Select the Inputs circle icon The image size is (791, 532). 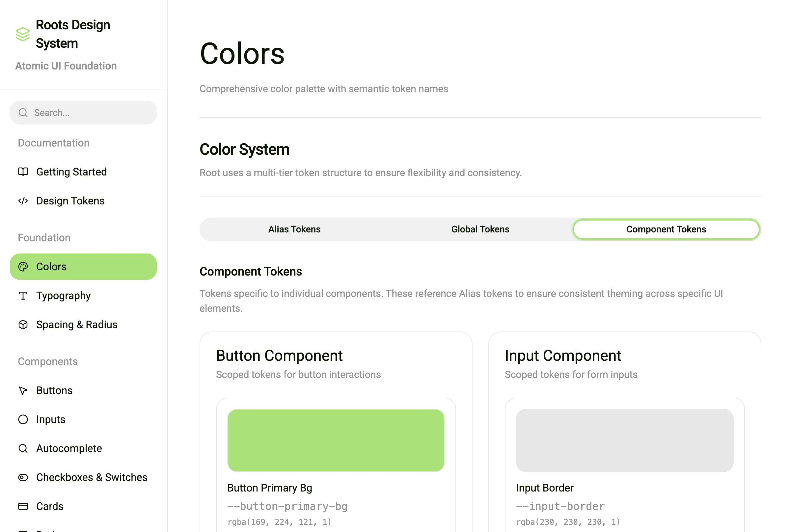click(23, 419)
